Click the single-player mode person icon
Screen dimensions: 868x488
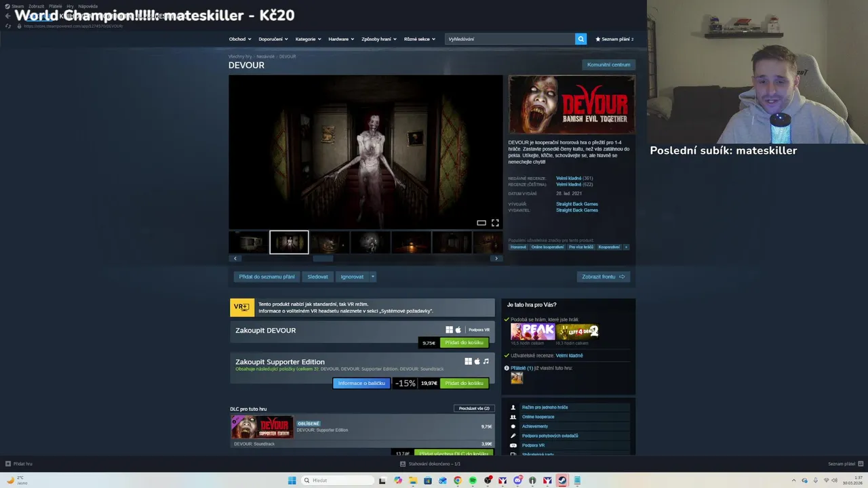click(513, 407)
